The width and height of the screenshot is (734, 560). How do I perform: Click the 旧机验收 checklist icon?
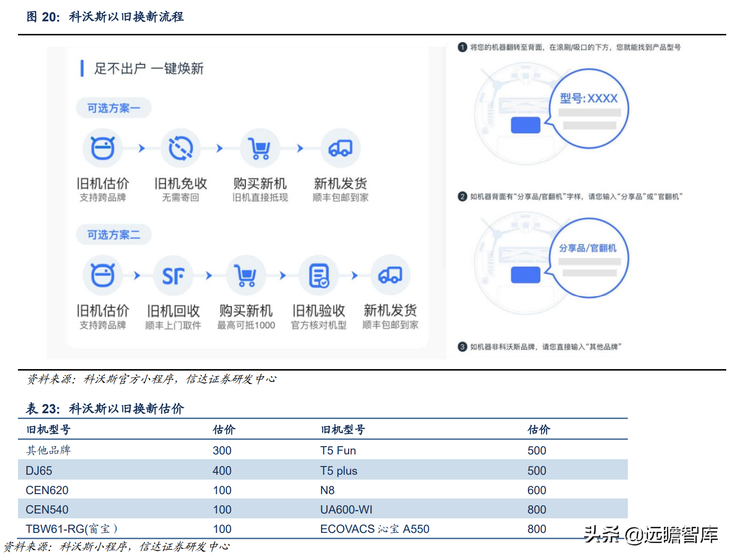point(319,275)
